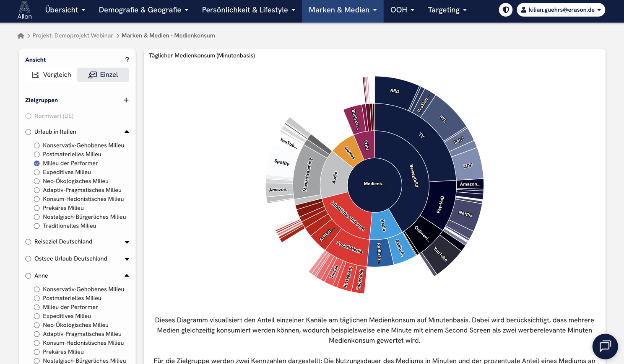Viewport: 624px width, 364px height.
Task: Open the shield privacy icon
Action: 506,10
